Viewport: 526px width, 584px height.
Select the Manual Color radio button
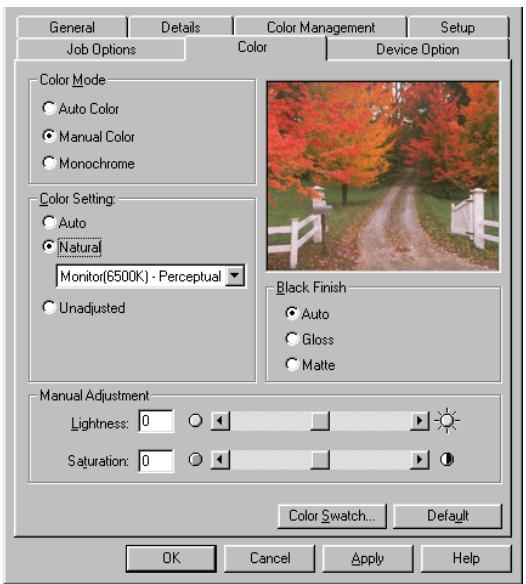[49, 136]
